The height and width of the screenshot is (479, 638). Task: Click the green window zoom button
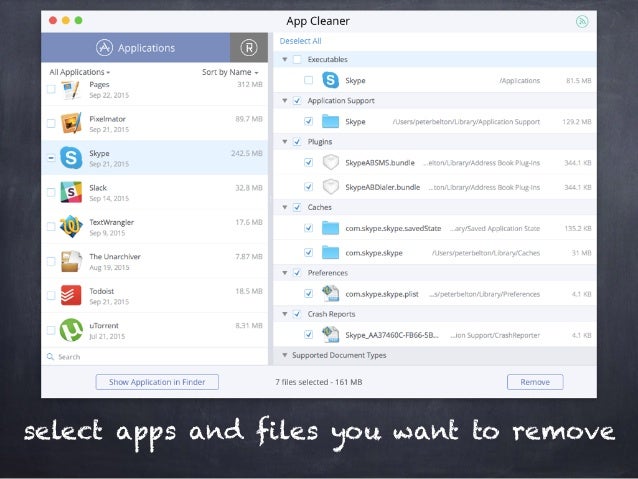pyautogui.click(x=79, y=20)
